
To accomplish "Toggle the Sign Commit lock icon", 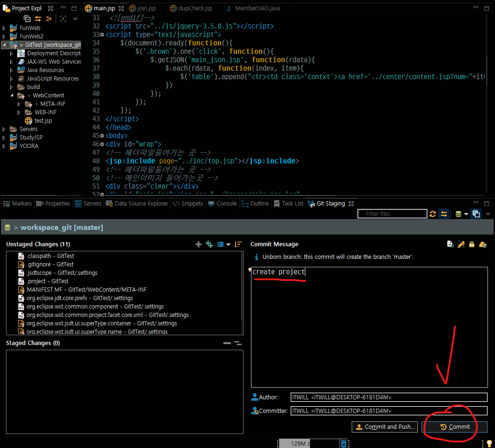I will tap(472, 244).
